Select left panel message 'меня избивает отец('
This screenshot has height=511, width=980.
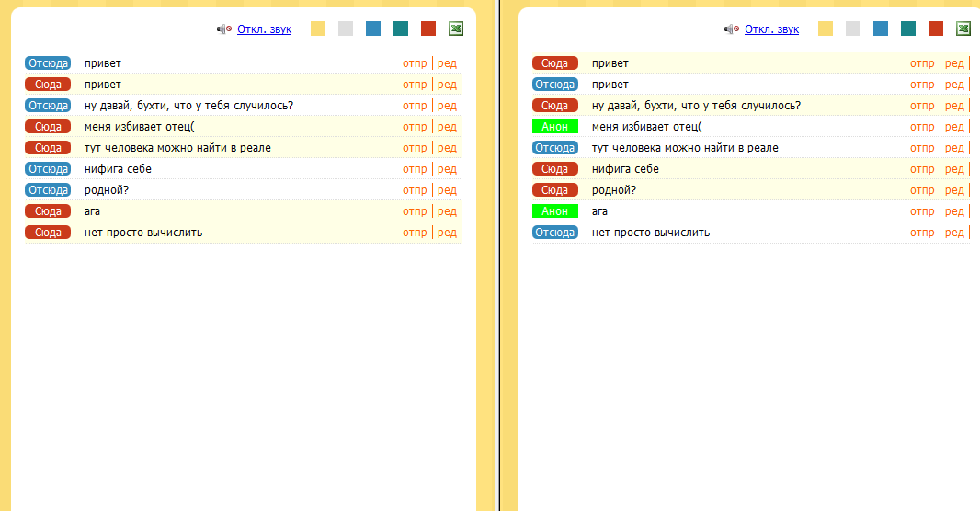tap(140, 127)
